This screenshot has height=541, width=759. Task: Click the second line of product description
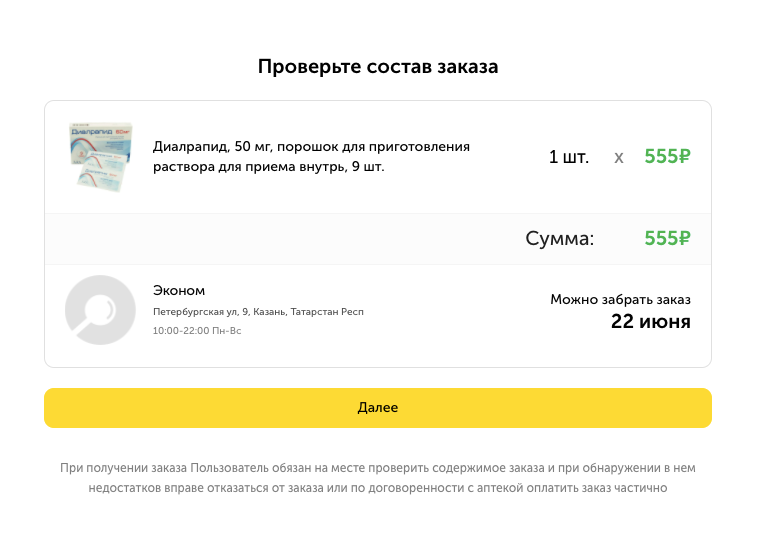[x=269, y=166]
